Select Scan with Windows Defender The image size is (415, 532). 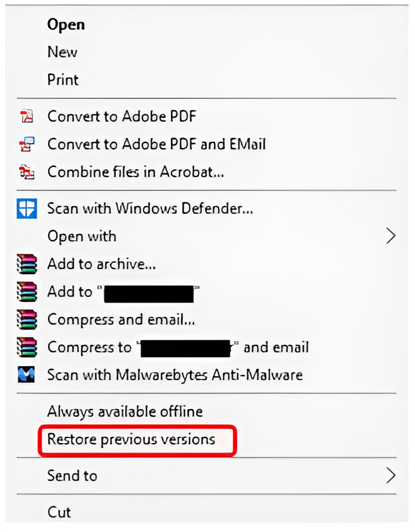point(150,208)
